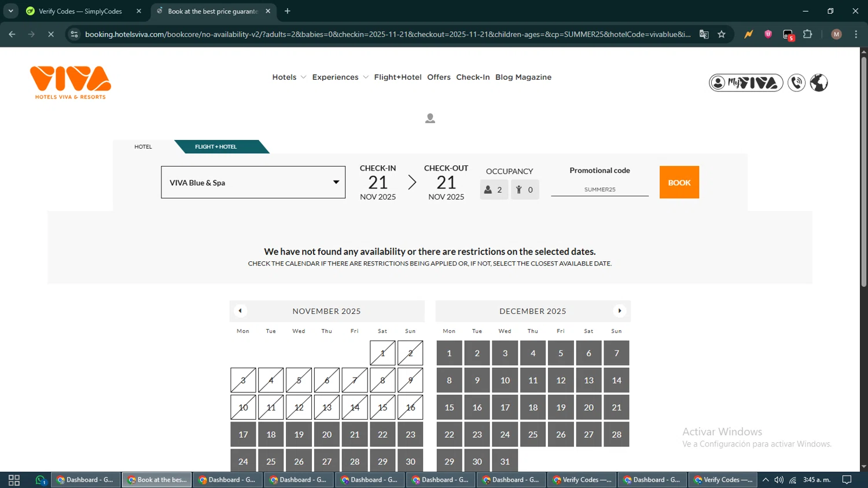Go back in browser history
Viewport: 868px width, 488px height.
point(12,34)
